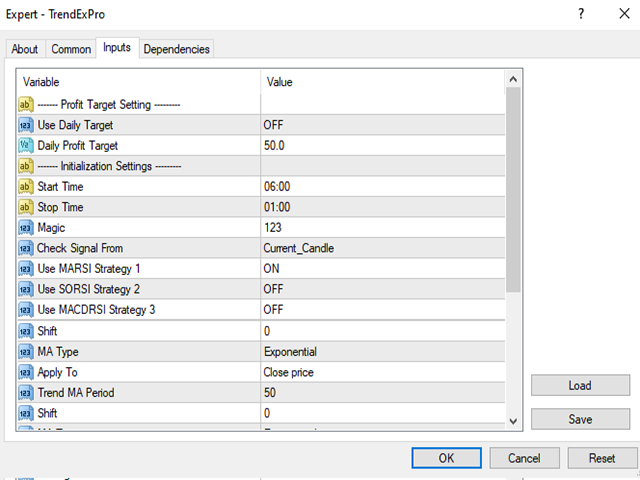Click the icon beside Stop Time
The height and width of the screenshot is (480, 640).
point(25,207)
